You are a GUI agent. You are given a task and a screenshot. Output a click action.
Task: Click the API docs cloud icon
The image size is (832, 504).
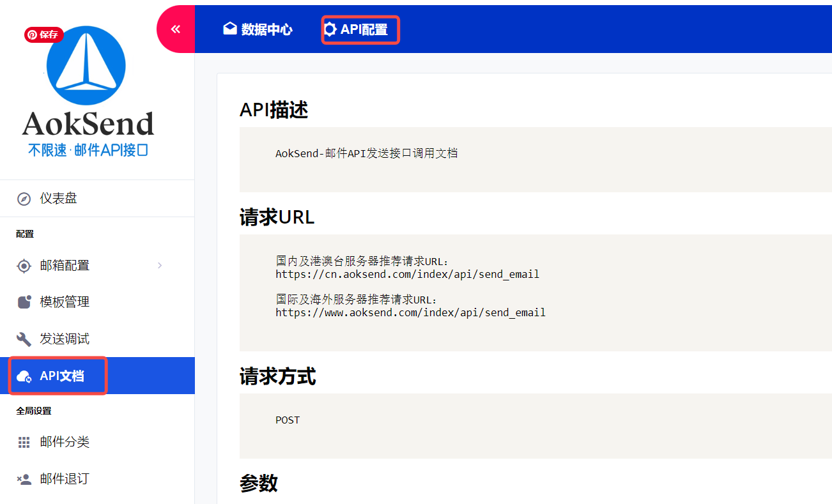[x=24, y=376]
